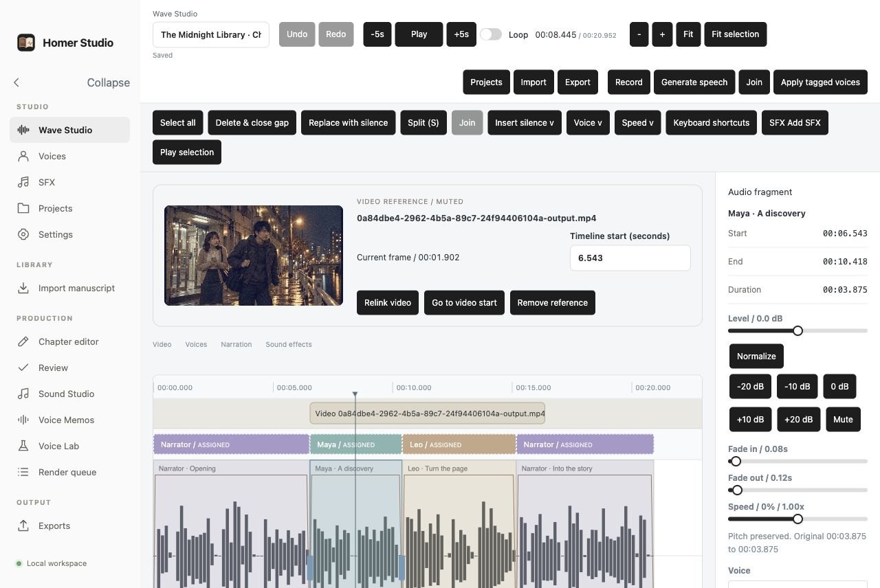
Task: Click Apply tagged voices button
Action: tap(820, 82)
